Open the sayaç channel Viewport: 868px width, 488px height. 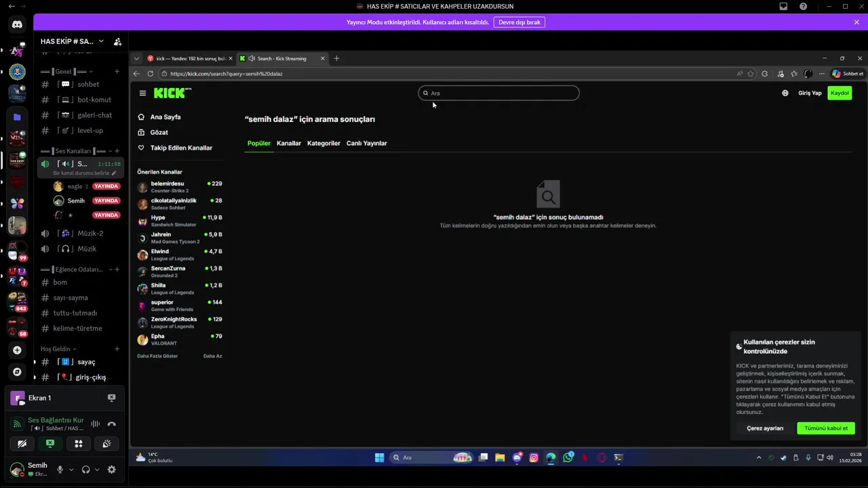[x=80, y=362]
